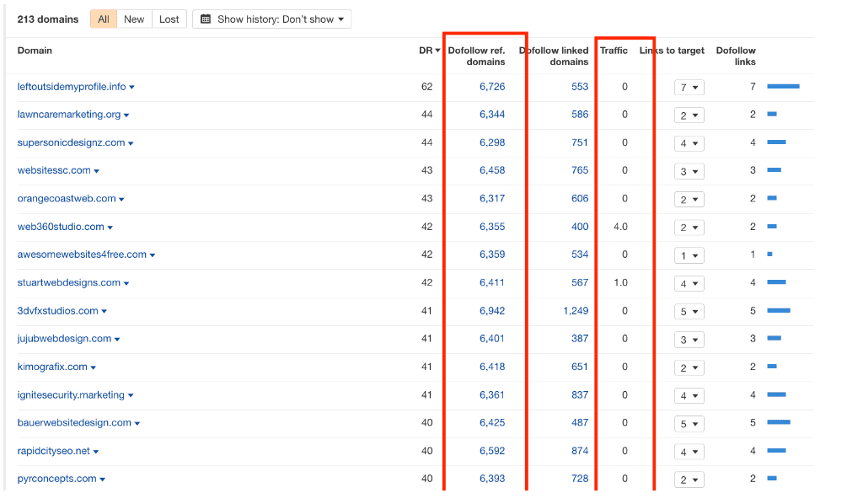Open web360studio.com domain link
The image size is (847, 504).
[61, 227]
